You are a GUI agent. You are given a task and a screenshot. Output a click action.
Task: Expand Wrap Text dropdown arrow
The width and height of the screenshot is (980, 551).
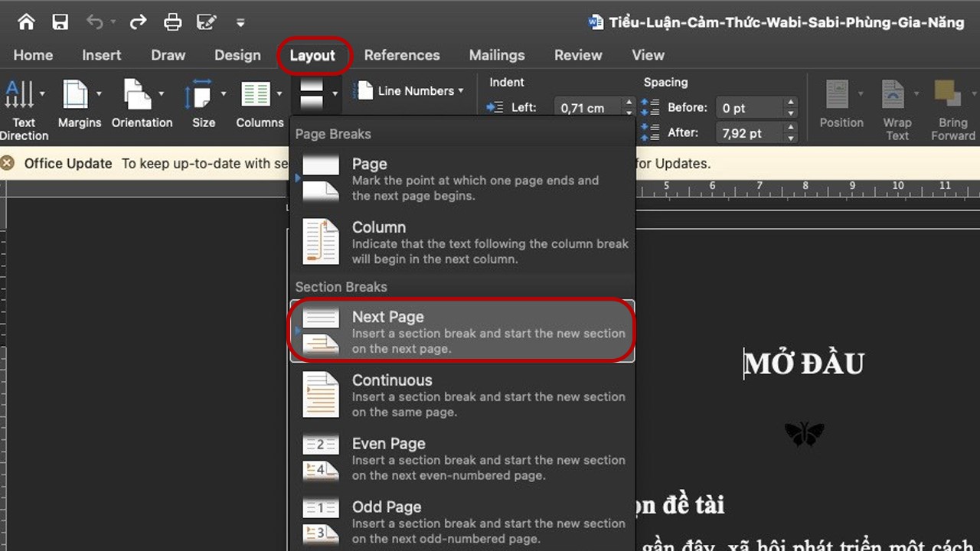pyautogui.click(x=916, y=95)
